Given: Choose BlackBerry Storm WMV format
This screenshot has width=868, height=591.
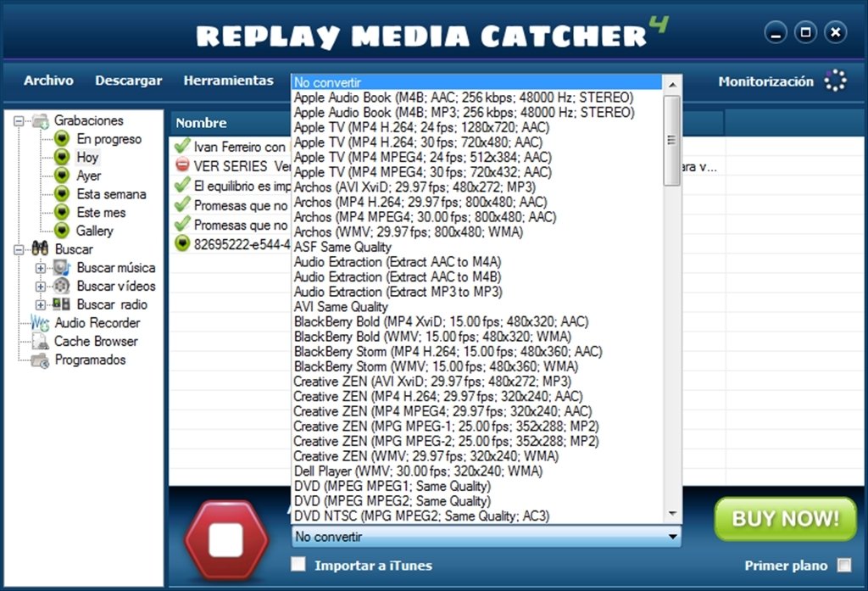Looking at the screenshot, I should pos(477,366).
